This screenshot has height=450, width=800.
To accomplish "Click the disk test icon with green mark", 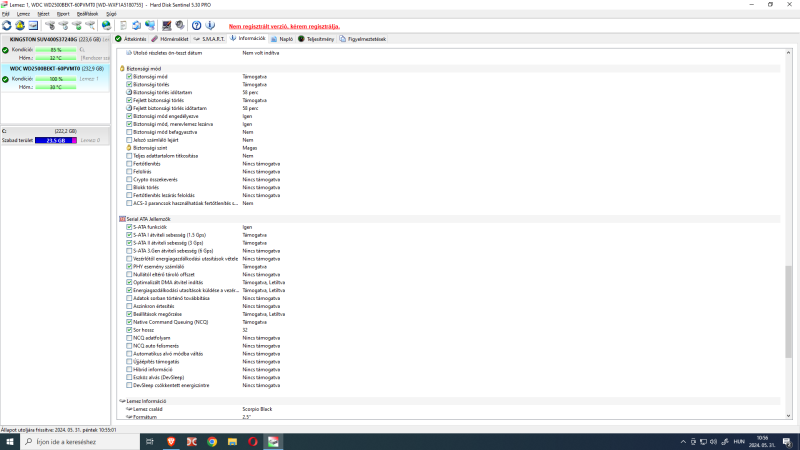I will pos(77,26).
